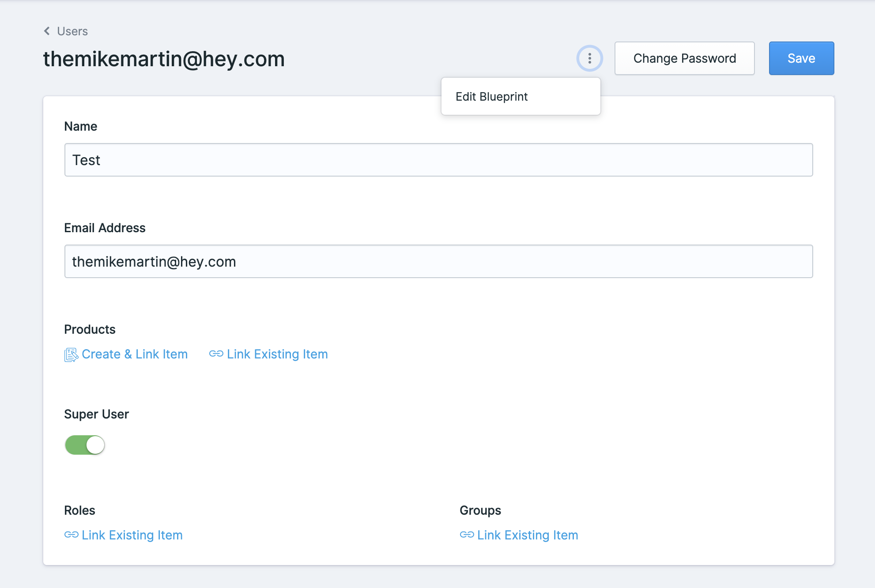Viewport: 875px width, 588px height.
Task: Click the chain icon under Products
Action: point(216,354)
